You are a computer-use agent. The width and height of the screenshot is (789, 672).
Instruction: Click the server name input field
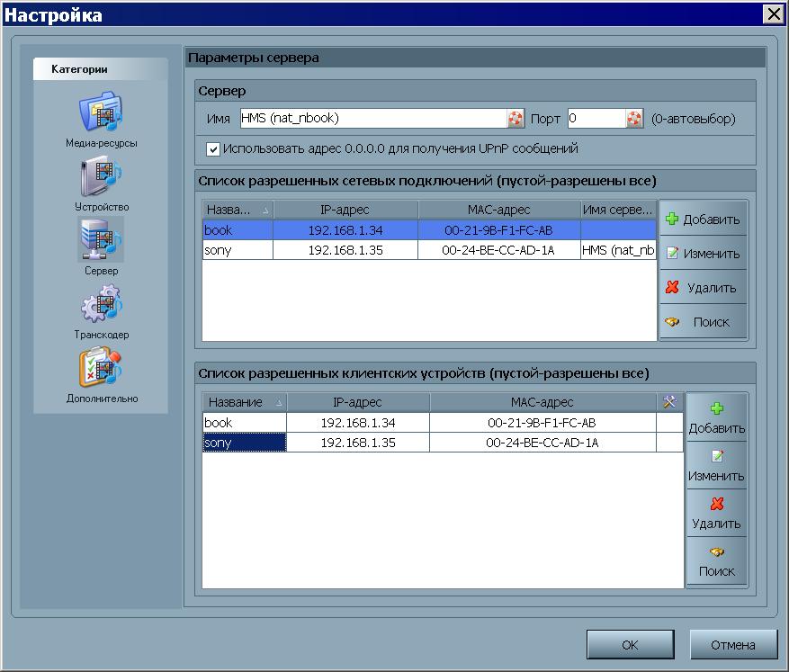click(373, 119)
